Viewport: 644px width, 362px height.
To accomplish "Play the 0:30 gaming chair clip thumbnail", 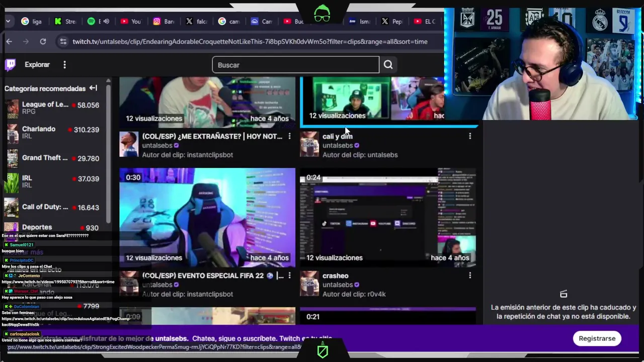I will pos(207,217).
